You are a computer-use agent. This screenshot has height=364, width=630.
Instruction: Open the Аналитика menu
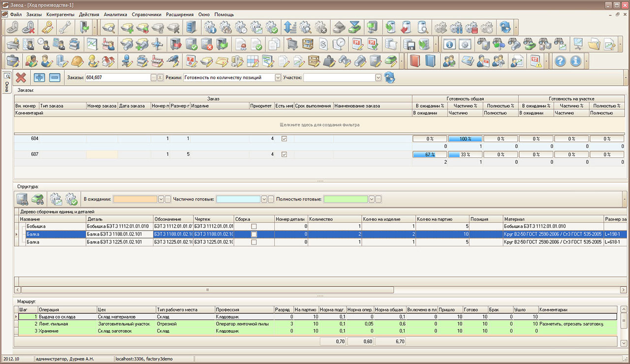pyautogui.click(x=116, y=15)
